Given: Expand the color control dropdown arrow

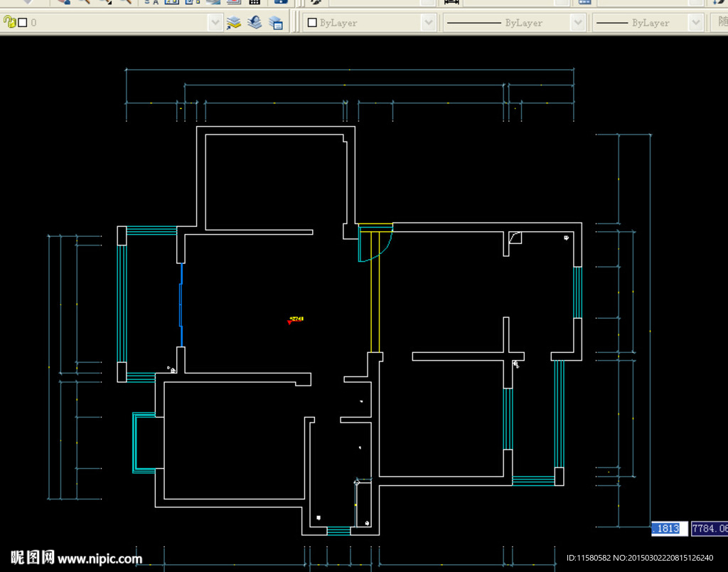Looking at the screenshot, I should [x=428, y=23].
